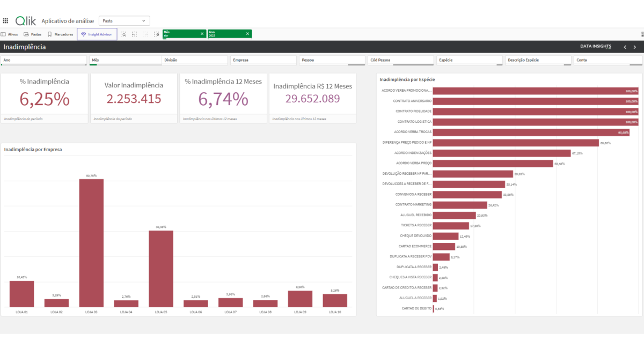Remove the Mês selection chip

[202, 34]
